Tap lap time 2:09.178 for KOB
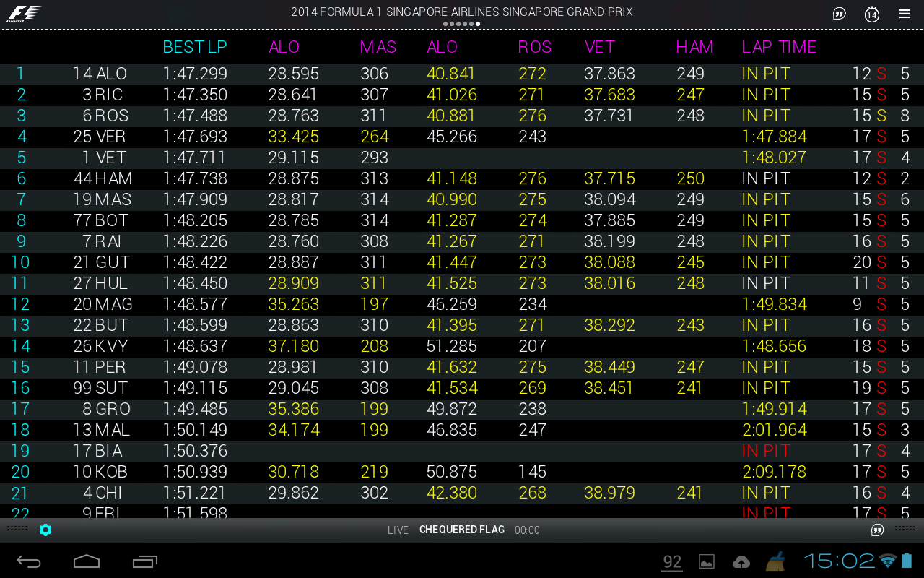Viewport: 924px width, 578px height. pos(775,472)
